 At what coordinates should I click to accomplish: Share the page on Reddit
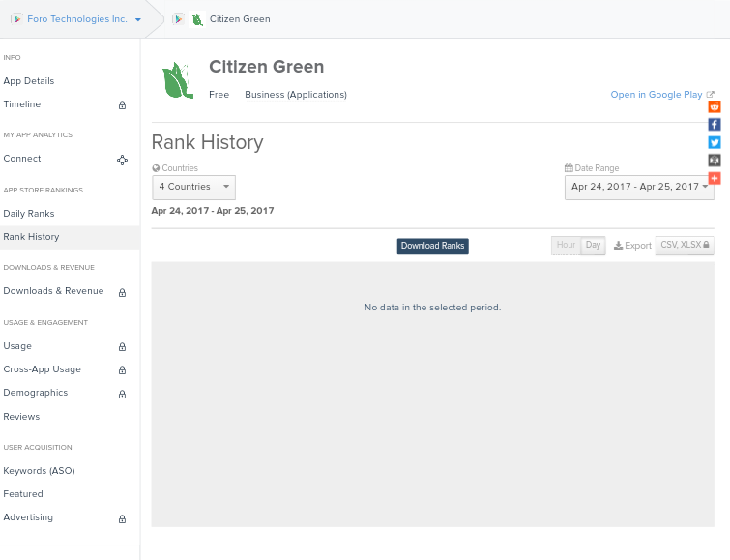click(715, 106)
